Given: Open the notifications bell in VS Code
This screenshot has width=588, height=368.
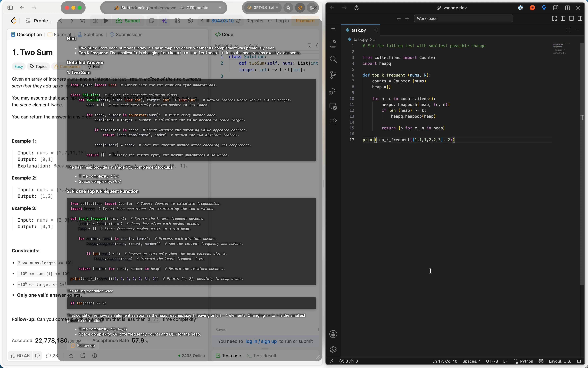Looking at the screenshot, I should pos(579,361).
